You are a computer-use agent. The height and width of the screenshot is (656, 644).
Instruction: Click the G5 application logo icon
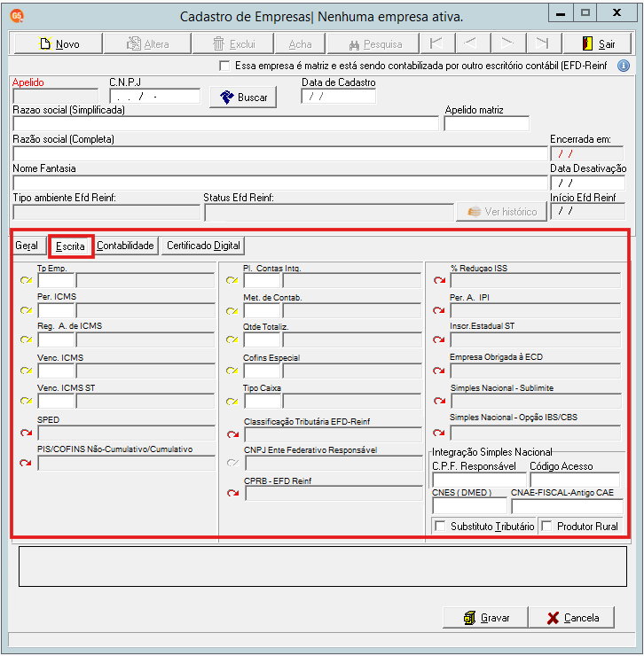pos(17,16)
